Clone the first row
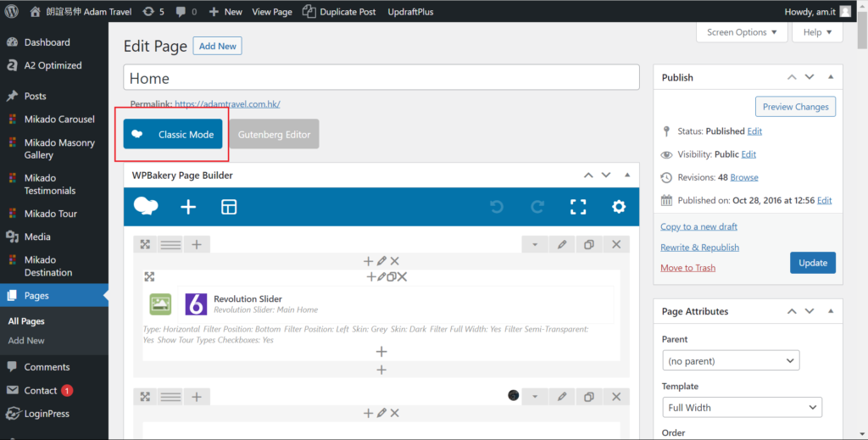The width and height of the screenshot is (868, 440). (x=589, y=244)
